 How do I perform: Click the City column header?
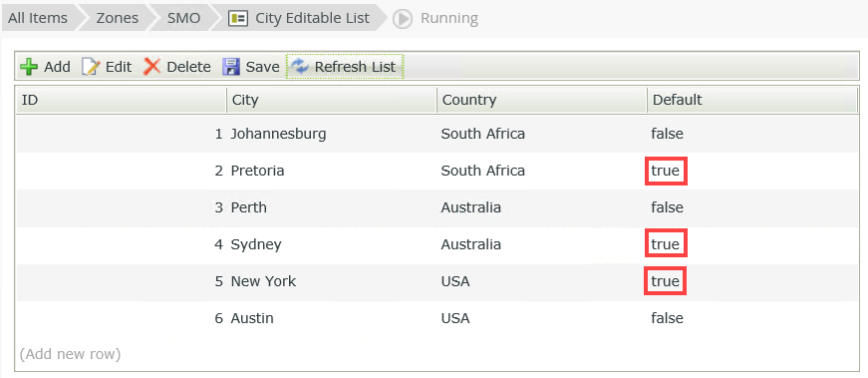coord(332,100)
